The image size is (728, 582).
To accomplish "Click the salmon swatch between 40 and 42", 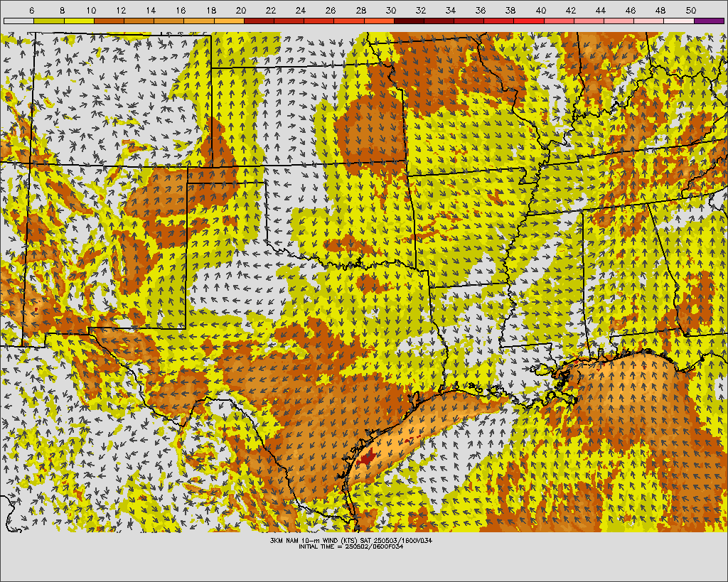I will [x=559, y=21].
